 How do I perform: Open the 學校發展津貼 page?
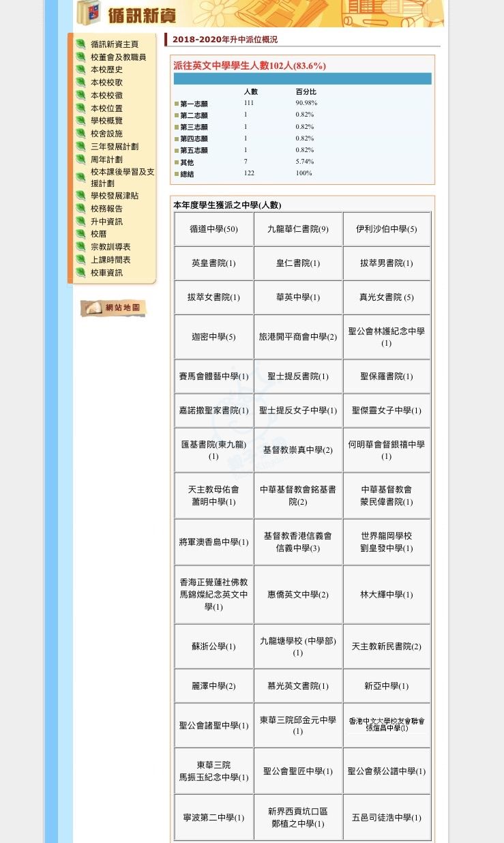click(114, 196)
